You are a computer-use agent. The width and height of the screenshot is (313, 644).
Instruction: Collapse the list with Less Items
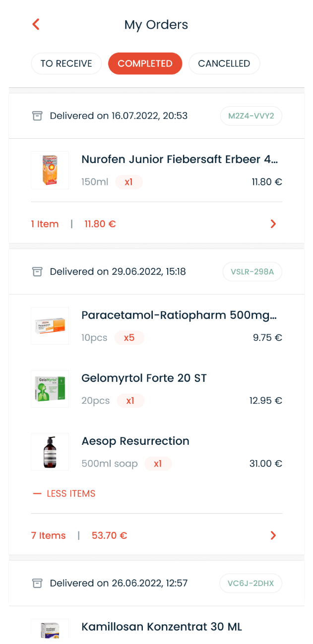63,493
